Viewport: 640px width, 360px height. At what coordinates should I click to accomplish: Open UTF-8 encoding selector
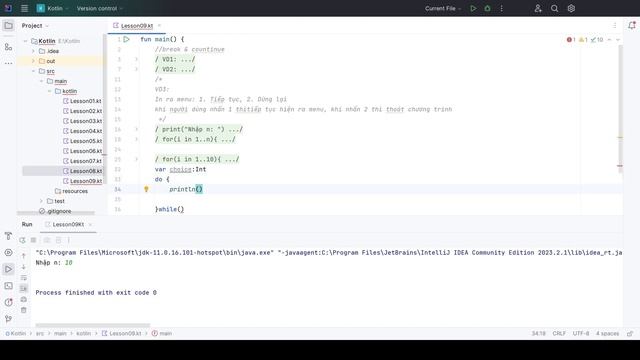(580, 333)
